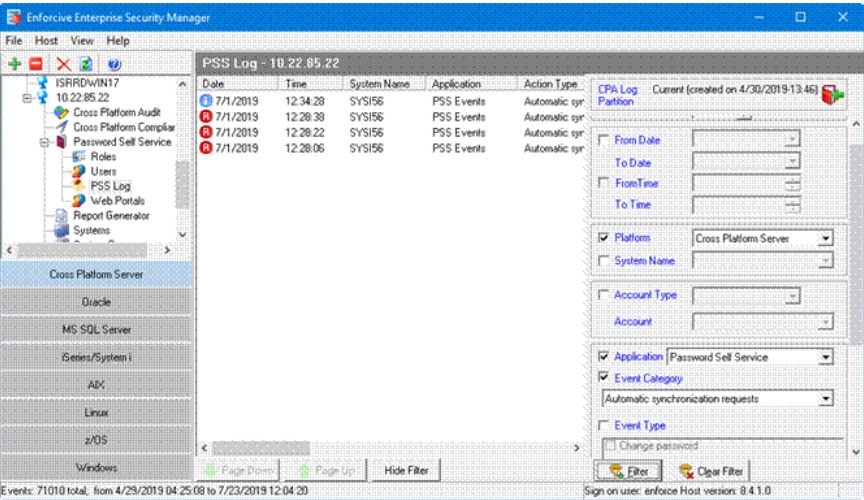The height and width of the screenshot is (500, 864).
Task: Click the Users tree icon
Action: pos(79,171)
